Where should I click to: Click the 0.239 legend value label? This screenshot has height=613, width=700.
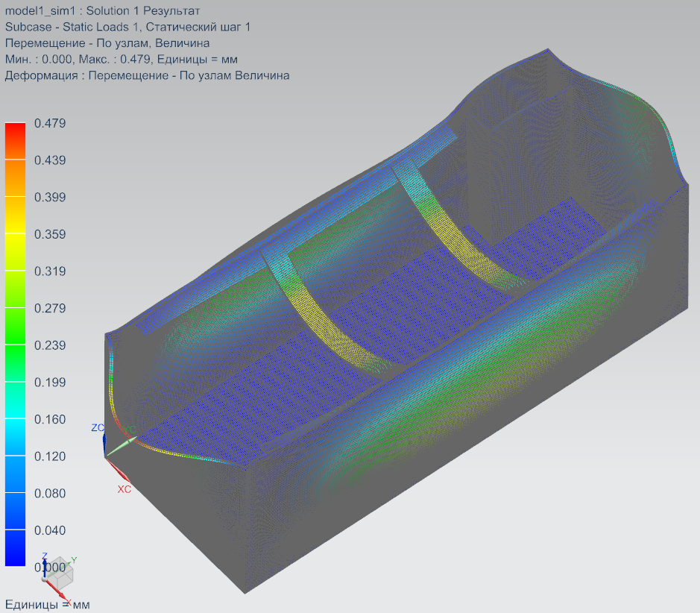click(x=51, y=345)
